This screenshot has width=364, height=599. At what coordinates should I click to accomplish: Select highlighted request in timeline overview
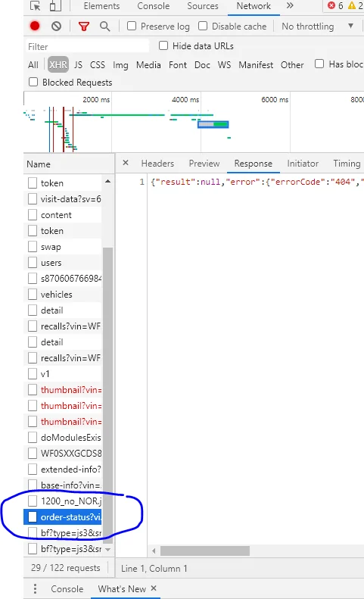213,124
